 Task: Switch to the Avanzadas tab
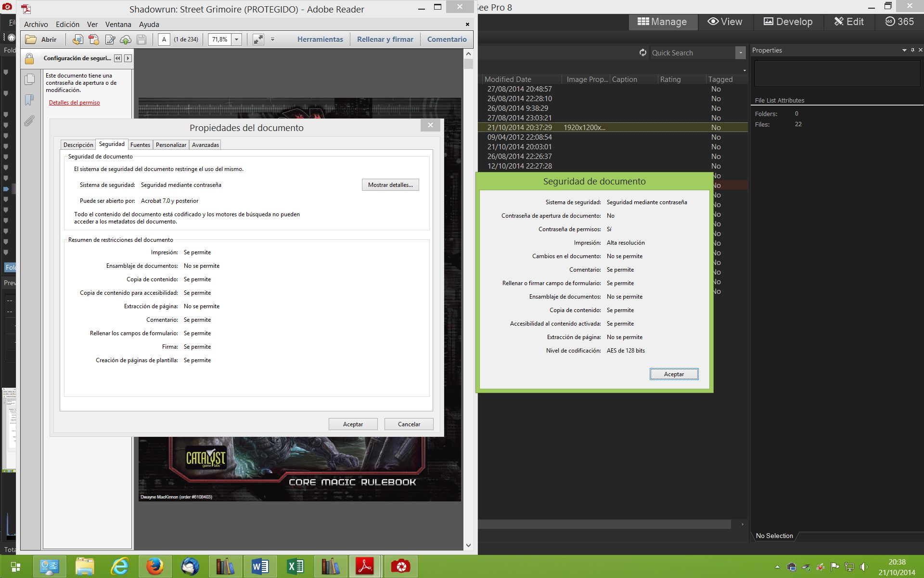(205, 145)
